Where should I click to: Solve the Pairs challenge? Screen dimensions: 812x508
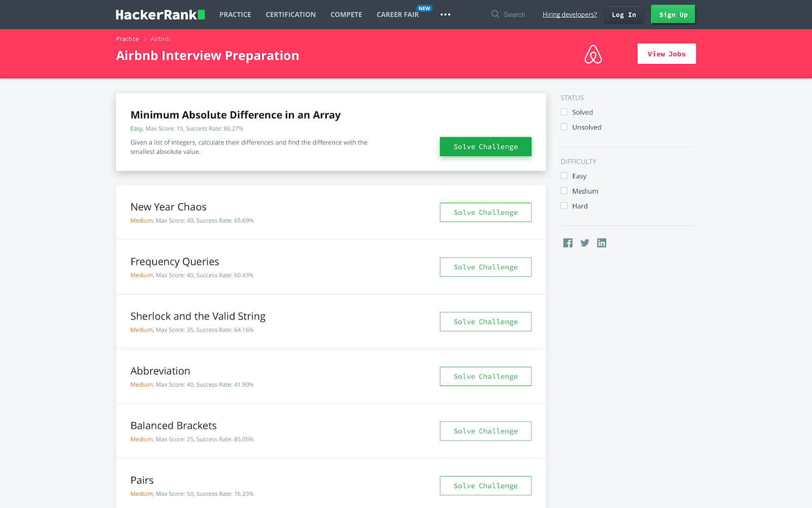tap(486, 486)
